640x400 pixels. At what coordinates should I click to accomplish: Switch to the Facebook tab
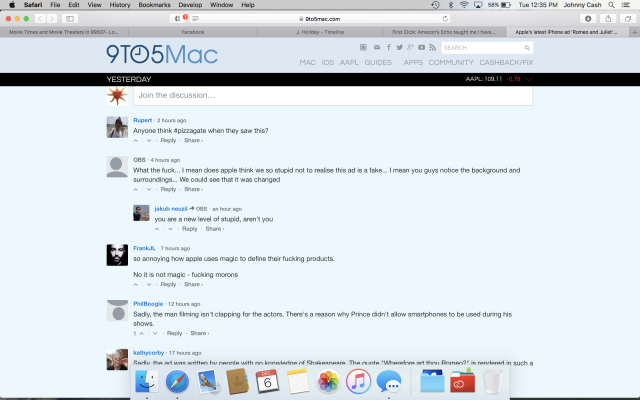point(193,32)
